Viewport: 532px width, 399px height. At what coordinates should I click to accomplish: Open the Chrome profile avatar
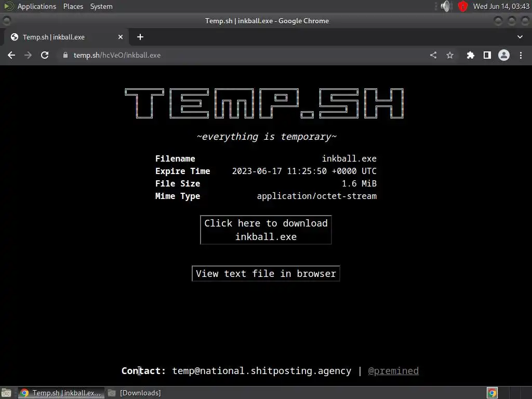pyautogui.click(x=504, y=55)
